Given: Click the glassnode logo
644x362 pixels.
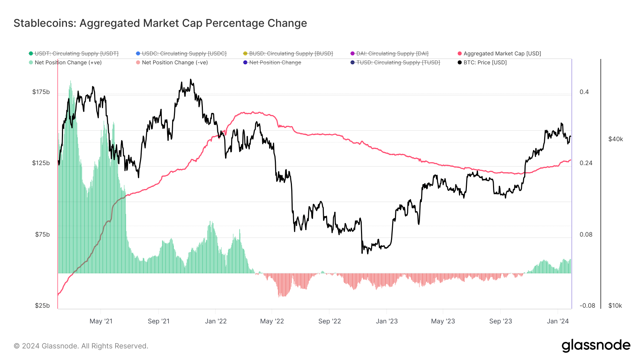Looking at the screenshot, I should click(x=596, y=346).
